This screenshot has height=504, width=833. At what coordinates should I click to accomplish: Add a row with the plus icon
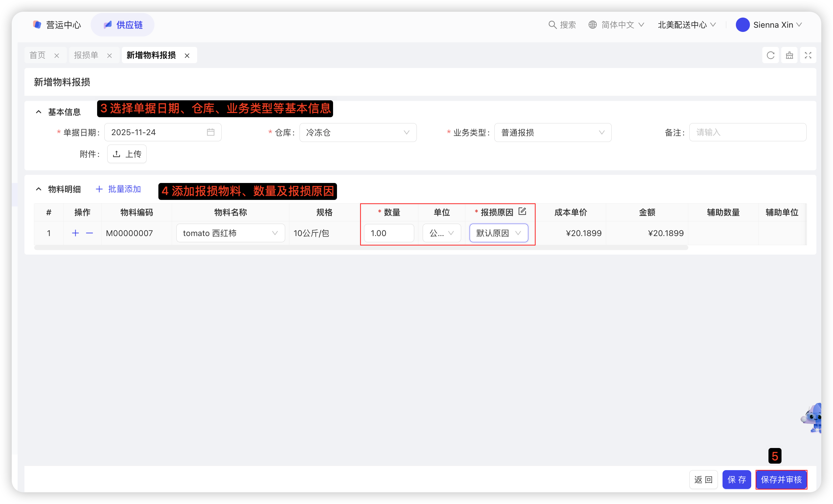75,233
